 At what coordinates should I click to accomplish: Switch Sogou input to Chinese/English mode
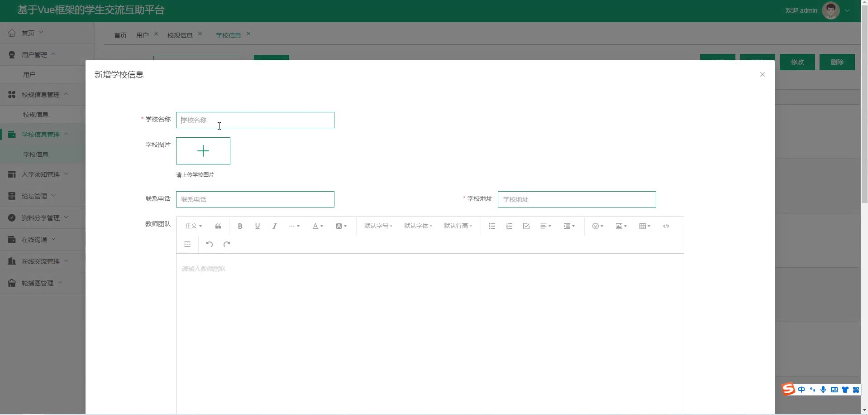[x=801, y=390]
